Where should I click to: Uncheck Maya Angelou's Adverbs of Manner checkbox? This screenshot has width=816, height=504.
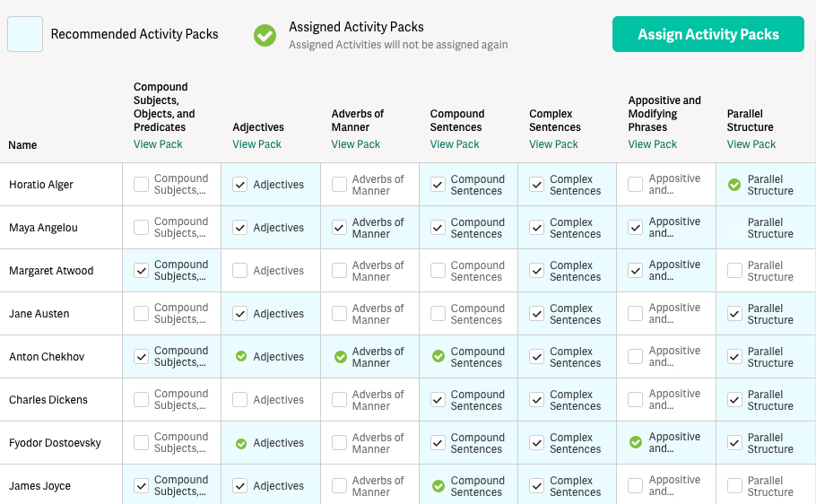click(340, 228)
